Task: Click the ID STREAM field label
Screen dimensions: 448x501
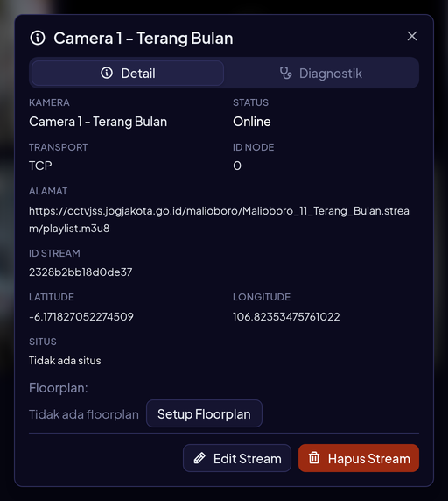Action: click(x=54, y=253)
